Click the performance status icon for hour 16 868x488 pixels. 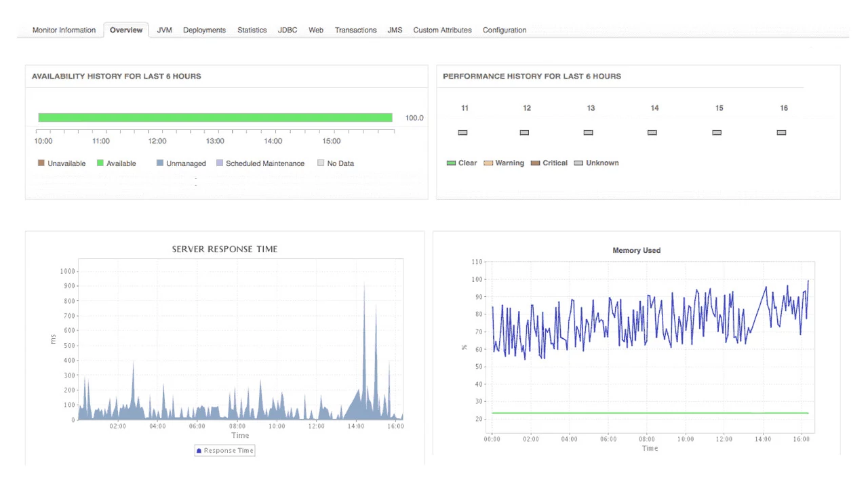(781, 133)
